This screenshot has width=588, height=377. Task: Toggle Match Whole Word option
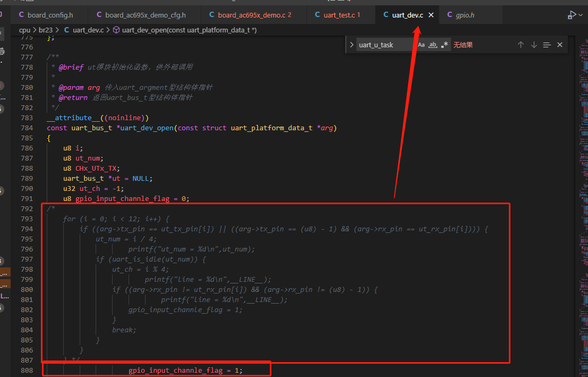[x=433, y=45]
